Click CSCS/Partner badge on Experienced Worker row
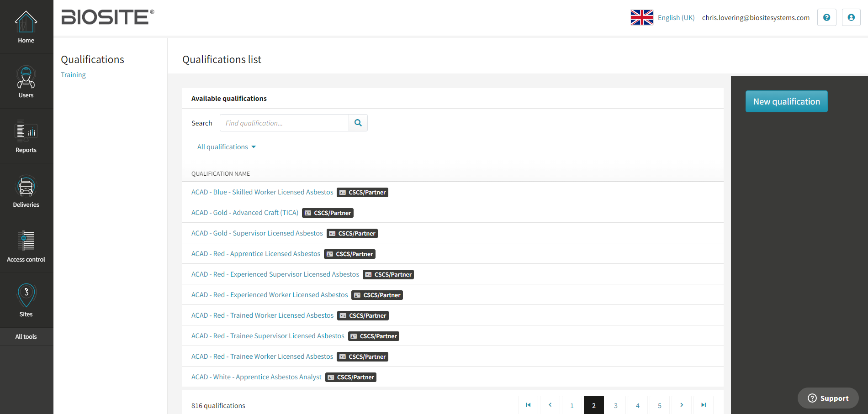This screenshot has height=414, width=868. tap(377, 295)
